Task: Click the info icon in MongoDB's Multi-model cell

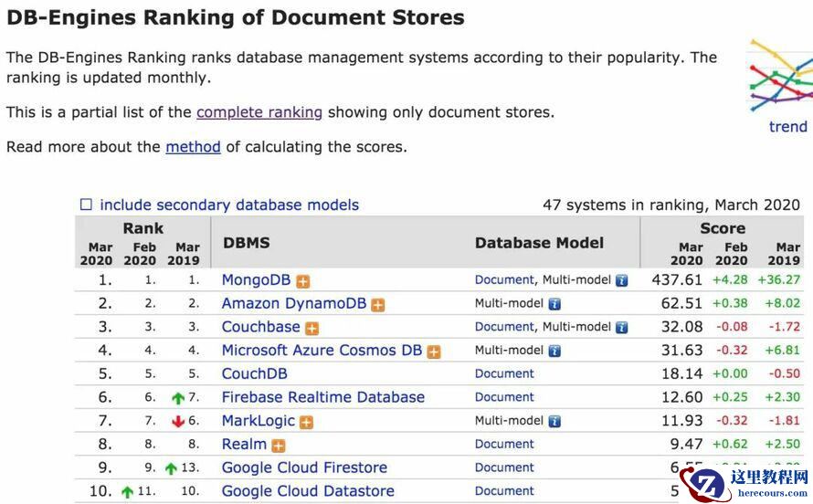Action: click(621, 280)
